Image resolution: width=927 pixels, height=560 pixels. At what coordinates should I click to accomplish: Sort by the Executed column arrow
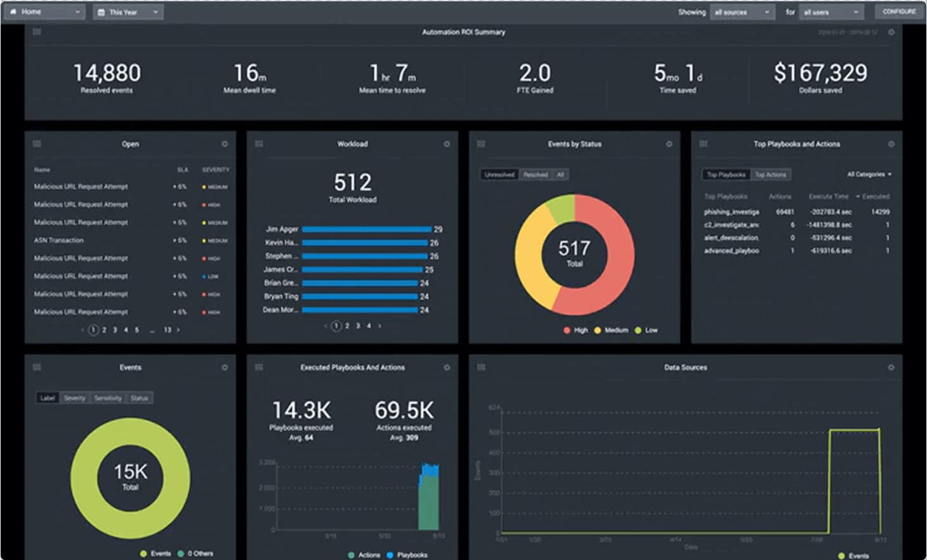click(858, 197)
